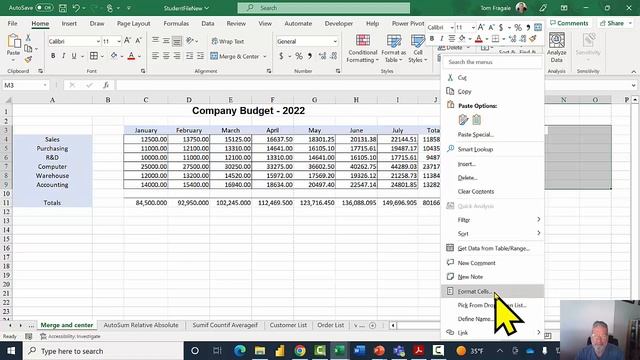Click the Paste clipboard icon

coord(13,41)
